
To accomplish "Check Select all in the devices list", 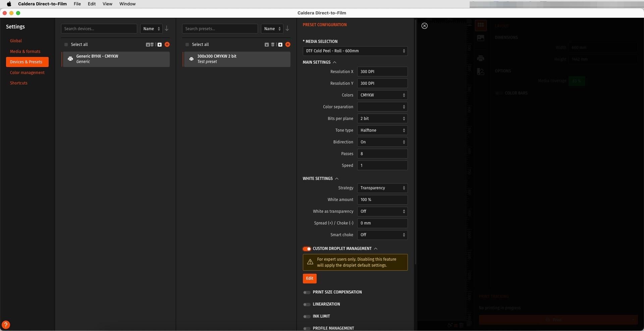I will pos(66,45).
